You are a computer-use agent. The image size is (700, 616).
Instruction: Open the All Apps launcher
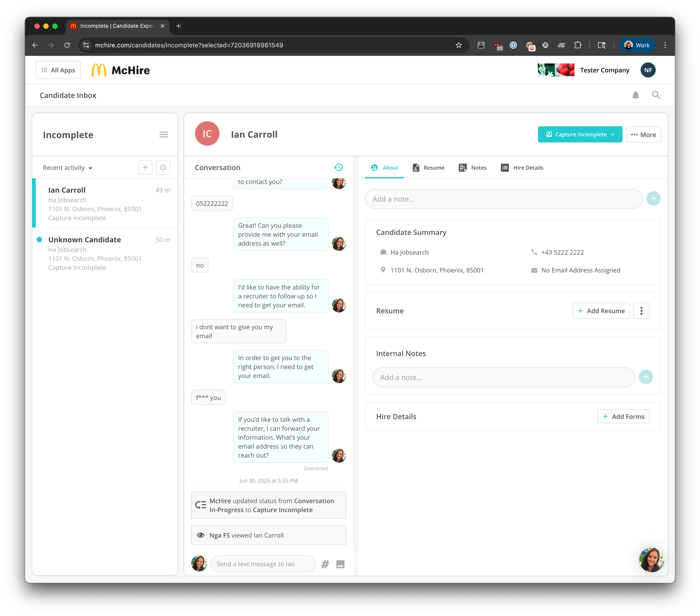(x=58, y=70)
